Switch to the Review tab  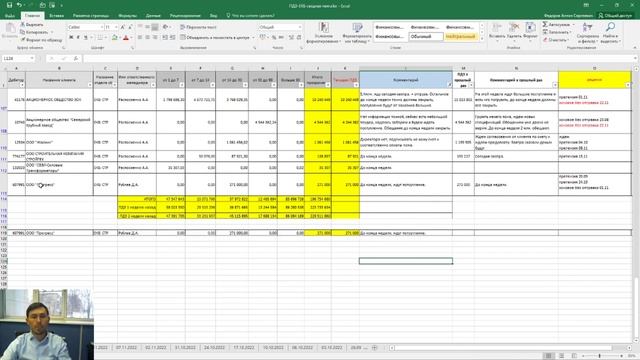point(185,16)
